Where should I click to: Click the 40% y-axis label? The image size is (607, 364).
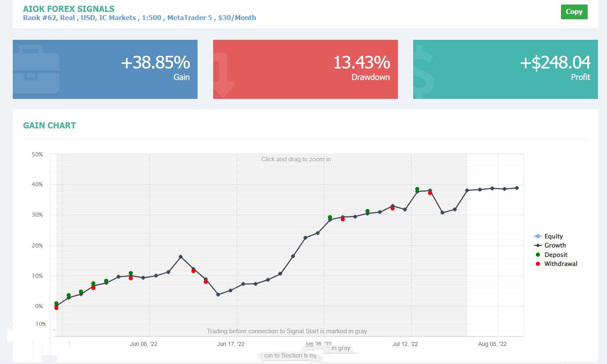click(37, 184)
